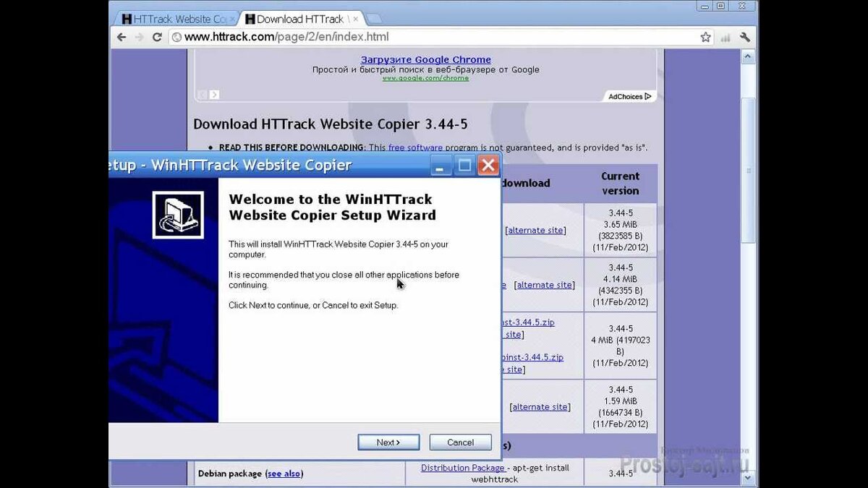Open the Загрузите Google Chrome ad link
The width and height of the screenshot is (868, 488).
426,60
